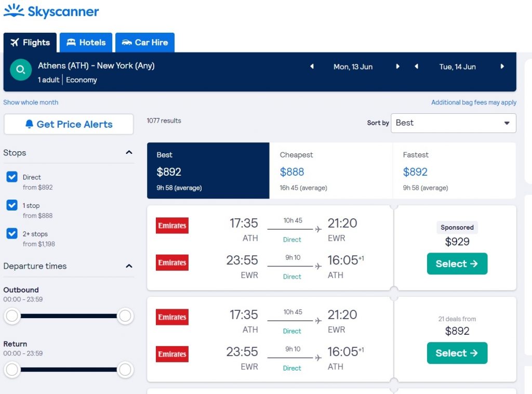The height and width of the screenshot is (394, 532).
Task: Collapse the Departure times filter section
Action: click(x=129, y=266)
